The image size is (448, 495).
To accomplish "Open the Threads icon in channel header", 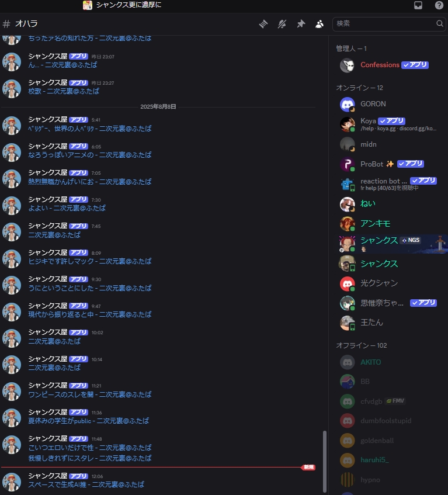I will [x=263, y=24].
